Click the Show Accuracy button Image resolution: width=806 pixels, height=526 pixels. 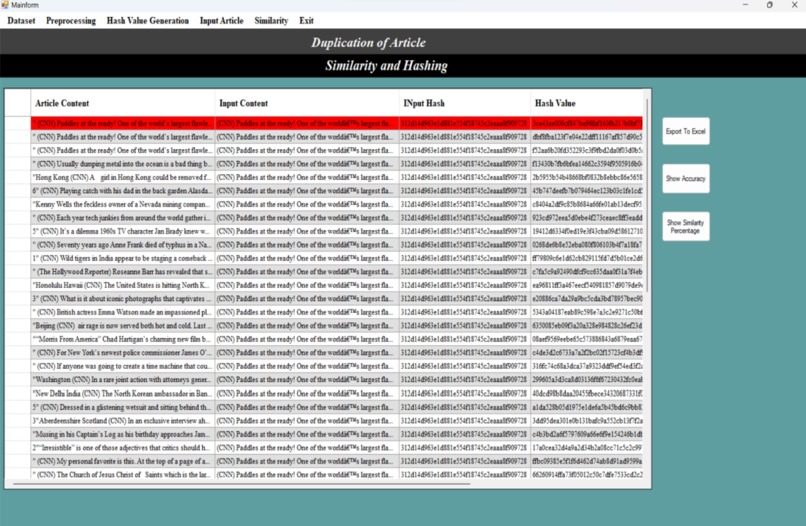(686, 178)
